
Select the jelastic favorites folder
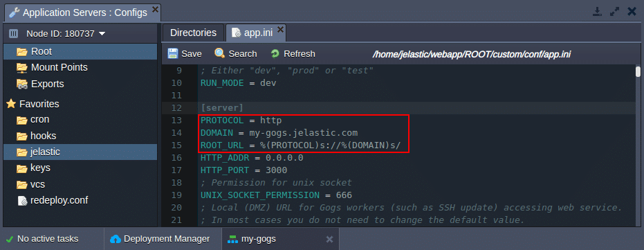point(80,152)
